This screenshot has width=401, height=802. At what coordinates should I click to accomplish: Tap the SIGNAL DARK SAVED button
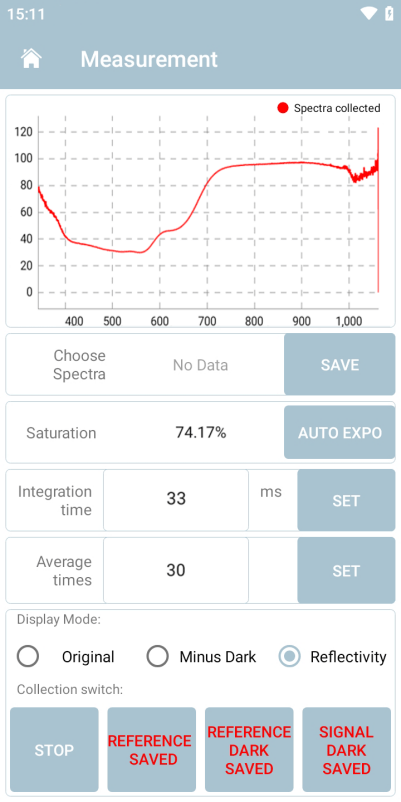point(346,750)
